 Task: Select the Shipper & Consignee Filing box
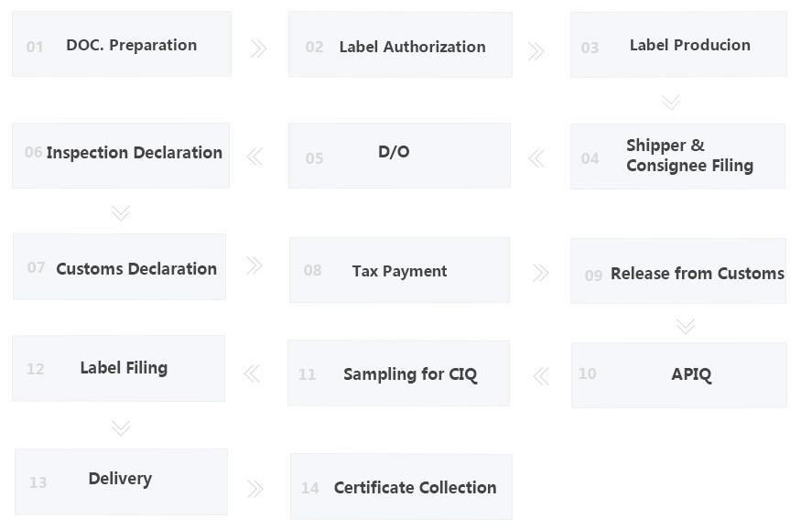(x=677, y=157)
